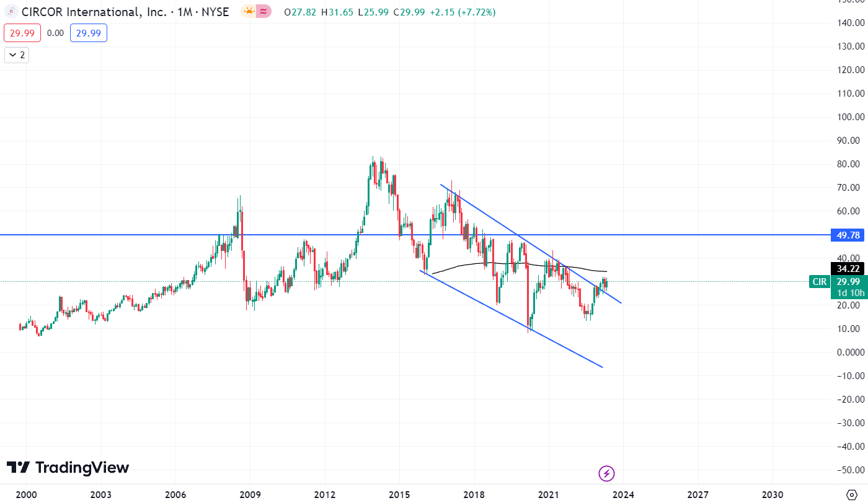
Task: Click the −50.00 price axis label
Action: [x=850, y=470]
